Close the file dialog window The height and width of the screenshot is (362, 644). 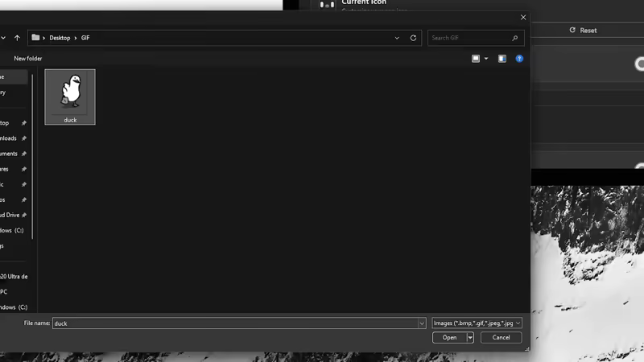(x=523, y=17)
